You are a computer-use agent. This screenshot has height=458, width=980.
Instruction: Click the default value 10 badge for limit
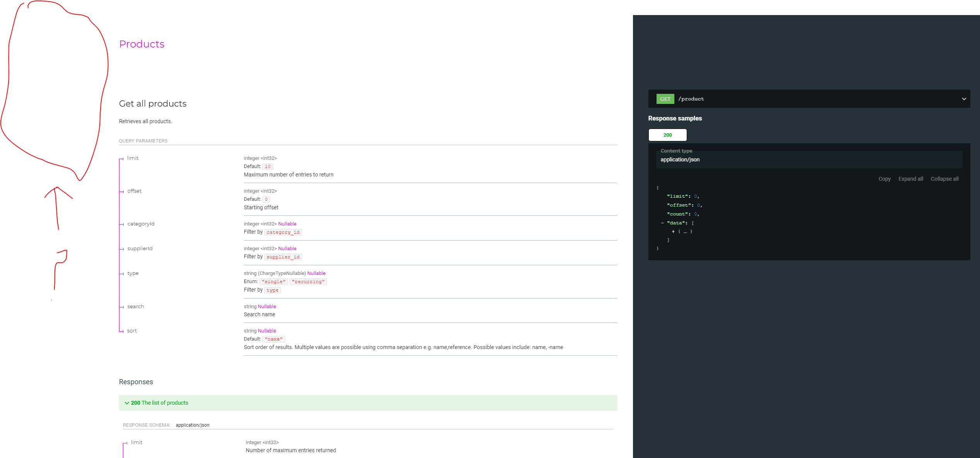[x=268, y=166]
